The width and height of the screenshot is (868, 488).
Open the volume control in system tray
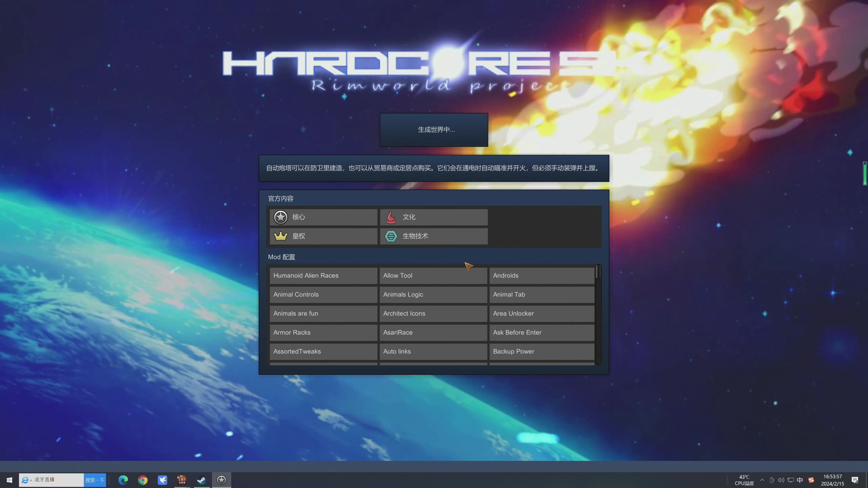point(781,480)
